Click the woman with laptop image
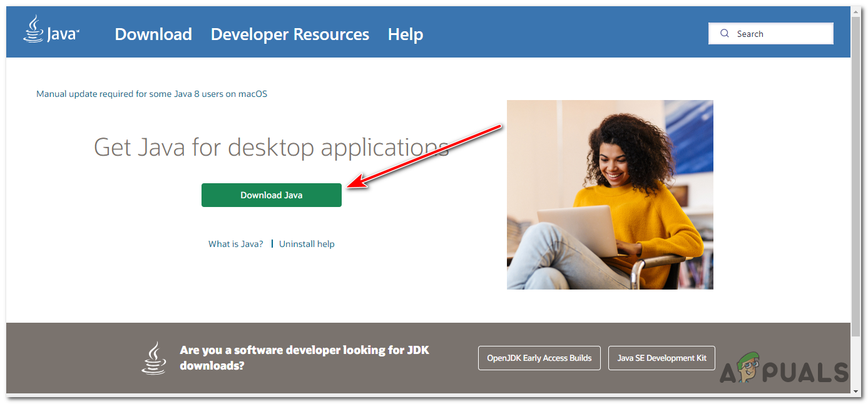 610,194
